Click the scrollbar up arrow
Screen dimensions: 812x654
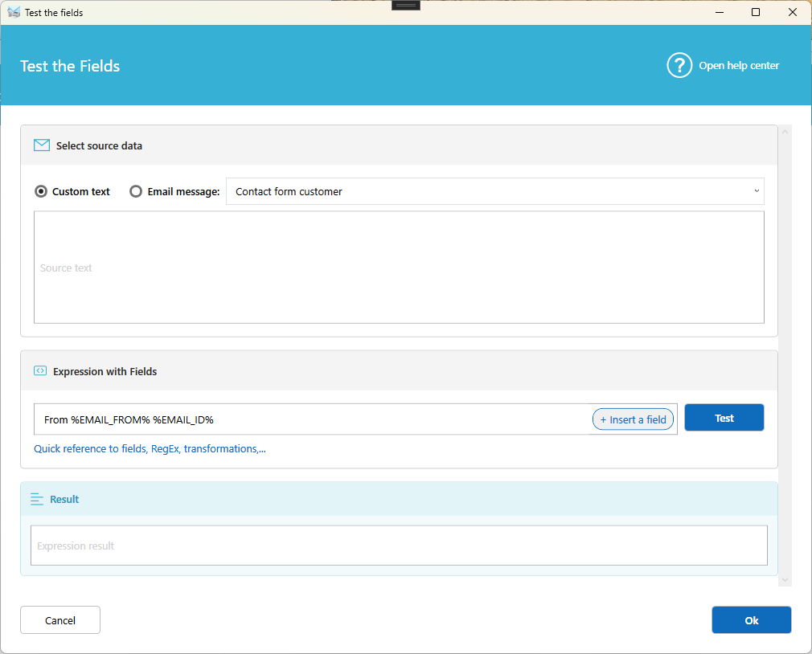click(x=785, y=132)
